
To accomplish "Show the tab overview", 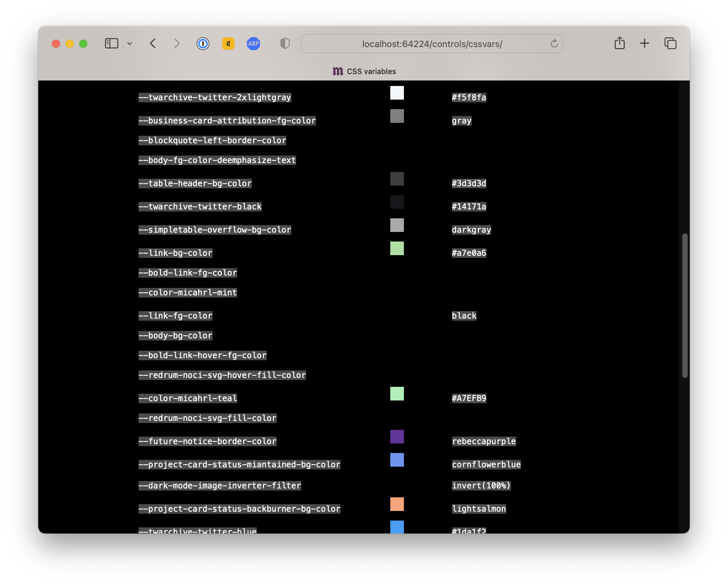I will point(671,43).
